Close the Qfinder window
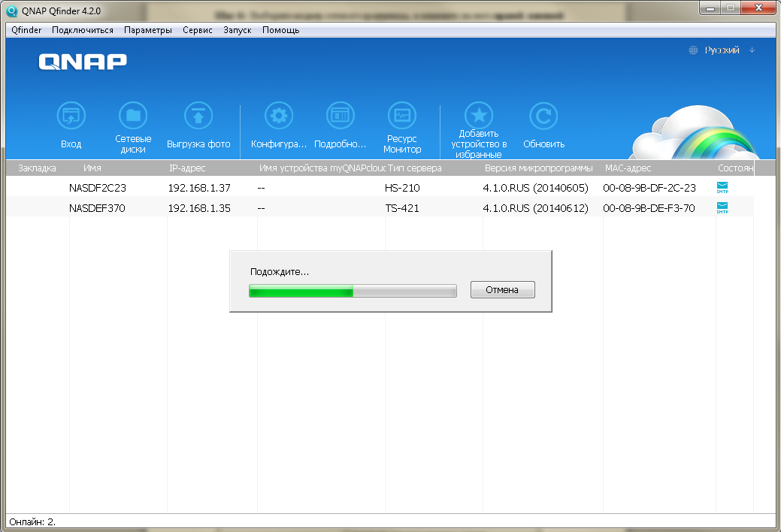Viewport: 781px width, 532px height. click(758, 8)
